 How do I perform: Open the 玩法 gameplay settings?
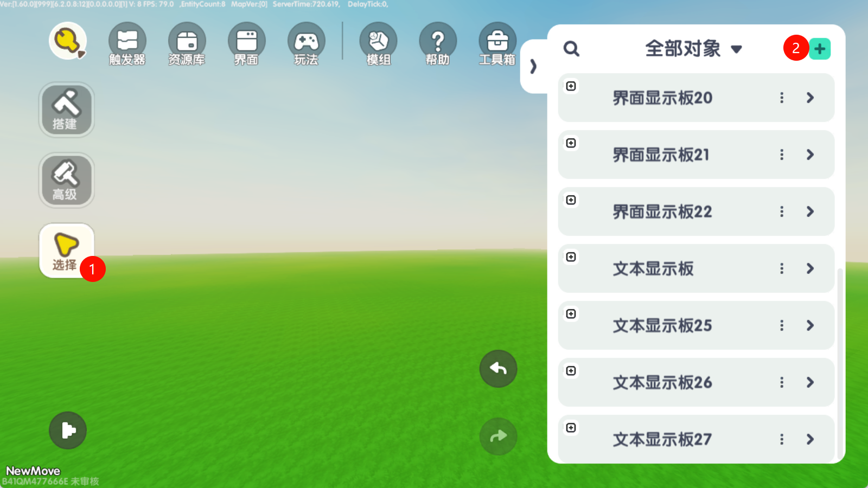coord(306,43)
